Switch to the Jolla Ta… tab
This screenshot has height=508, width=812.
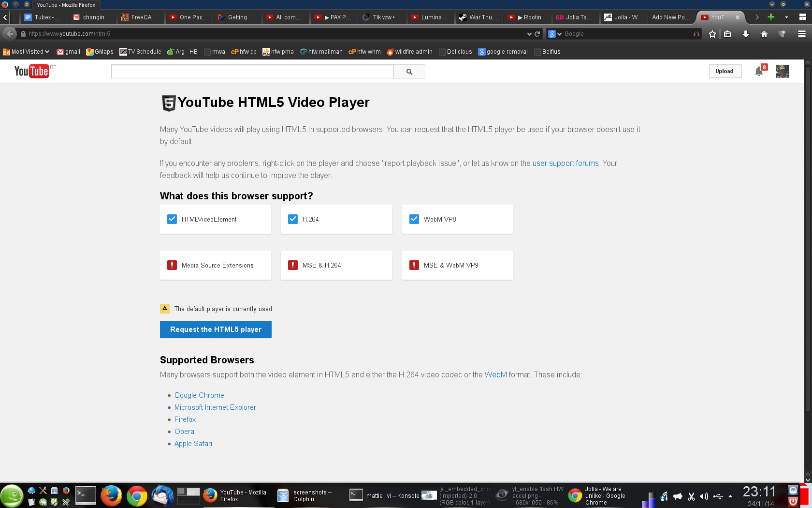click(575, 17)
